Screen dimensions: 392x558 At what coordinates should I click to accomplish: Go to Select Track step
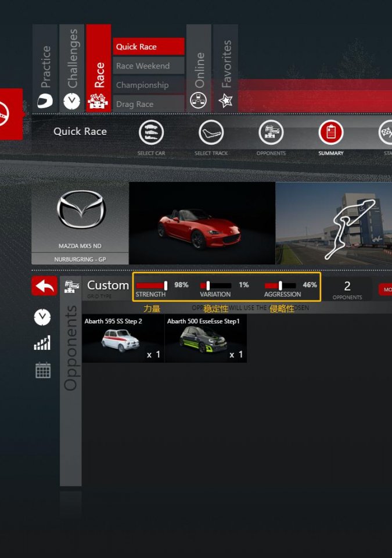point(211,133)
